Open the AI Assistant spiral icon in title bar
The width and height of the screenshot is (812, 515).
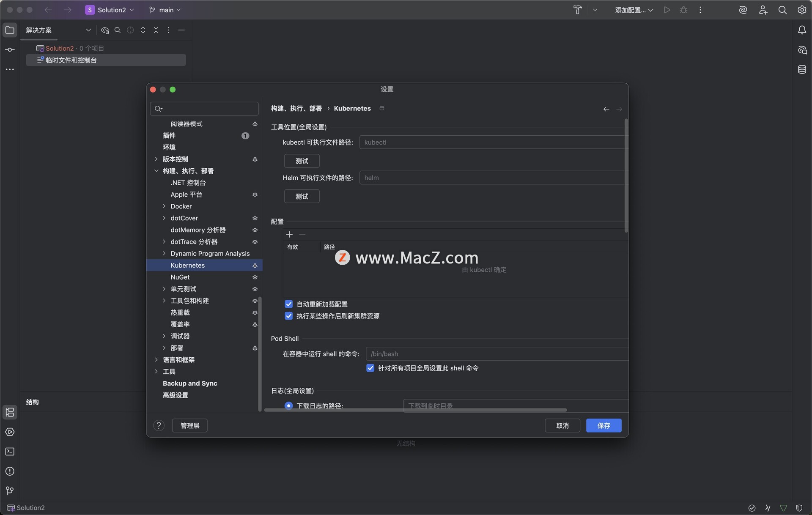743,10
